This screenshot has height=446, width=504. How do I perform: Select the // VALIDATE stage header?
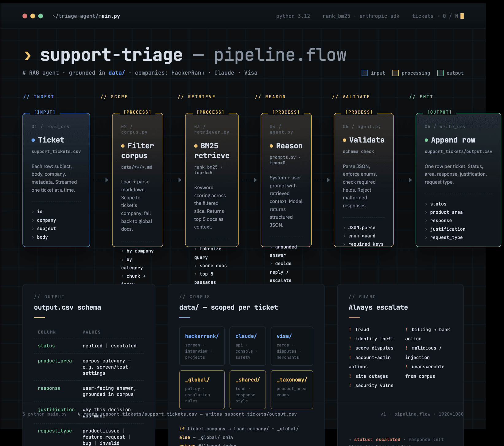pyautogui.click(x=351, y=97)
